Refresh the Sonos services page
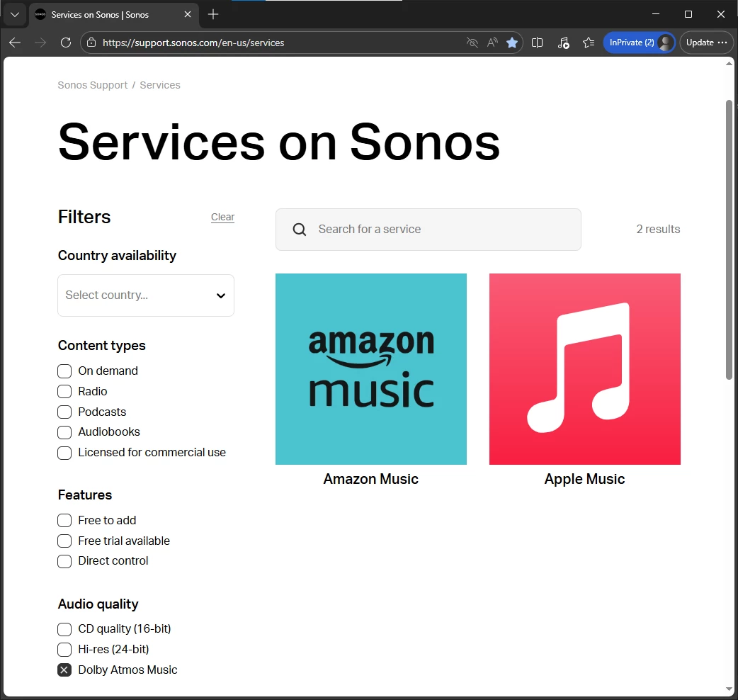This screenshot has height=700, width=738. click(x=66, y=43)
